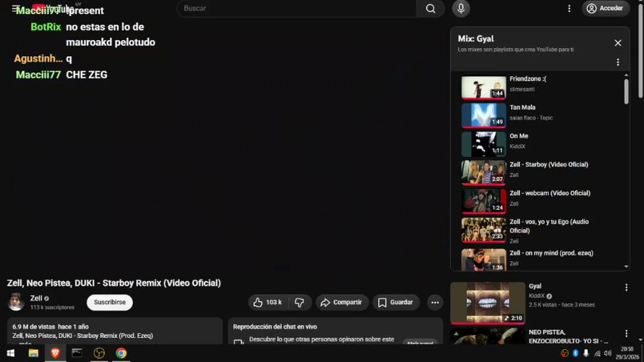Focus the Buscar search field

coord(297,9)
